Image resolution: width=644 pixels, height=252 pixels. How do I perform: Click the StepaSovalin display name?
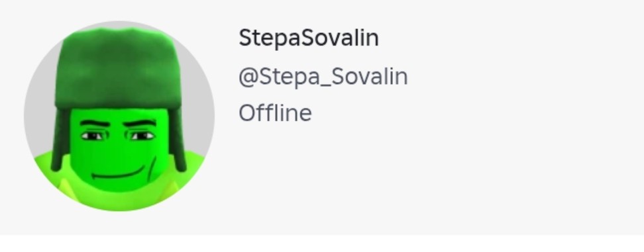pyautogui.click(x=309, y=38)
